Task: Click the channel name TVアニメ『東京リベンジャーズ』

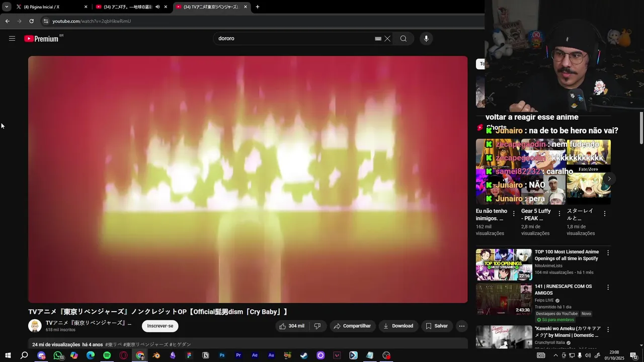Action: point(89,323)
